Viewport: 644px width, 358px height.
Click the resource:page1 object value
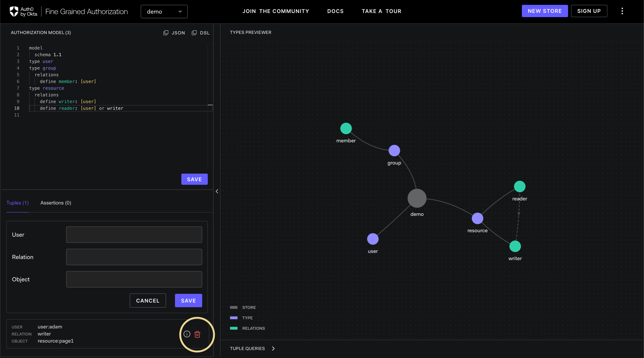[56, 341]
